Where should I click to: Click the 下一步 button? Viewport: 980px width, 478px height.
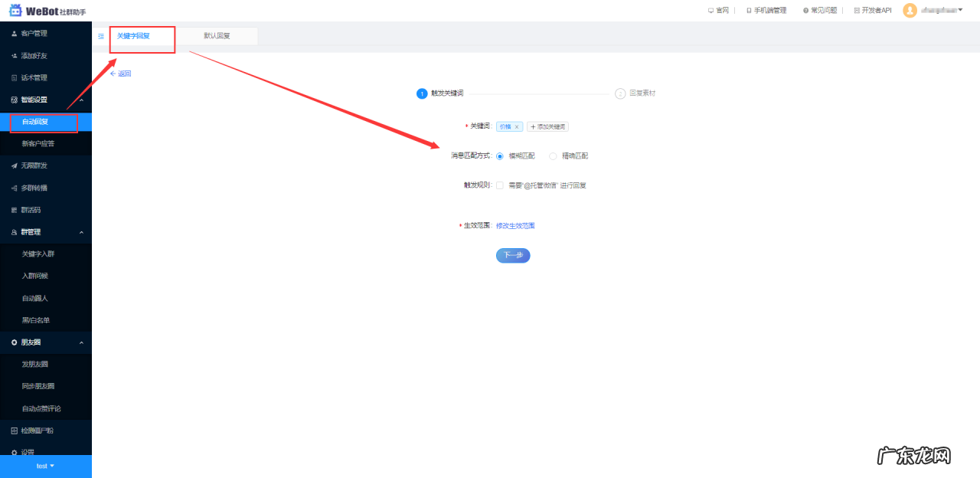tap(512, 255)
